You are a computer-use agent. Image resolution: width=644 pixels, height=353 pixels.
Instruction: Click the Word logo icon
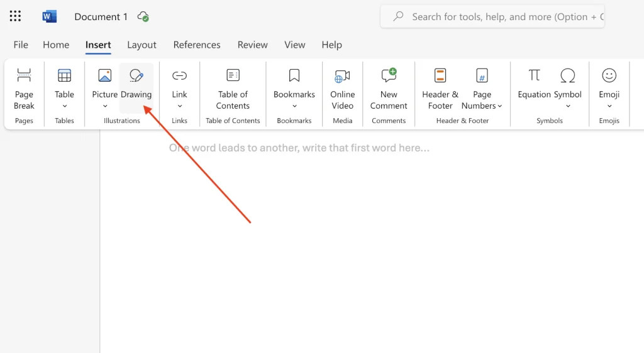pos(50,16)
